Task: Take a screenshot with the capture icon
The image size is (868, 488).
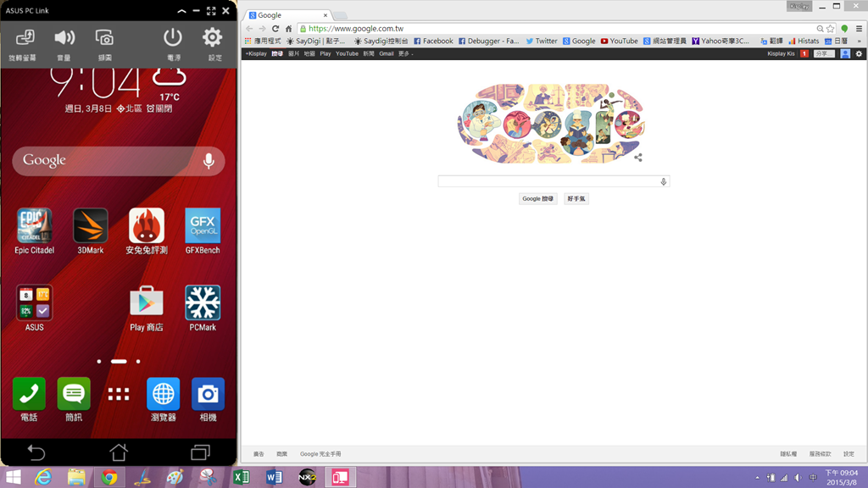Action: point(104,37)
